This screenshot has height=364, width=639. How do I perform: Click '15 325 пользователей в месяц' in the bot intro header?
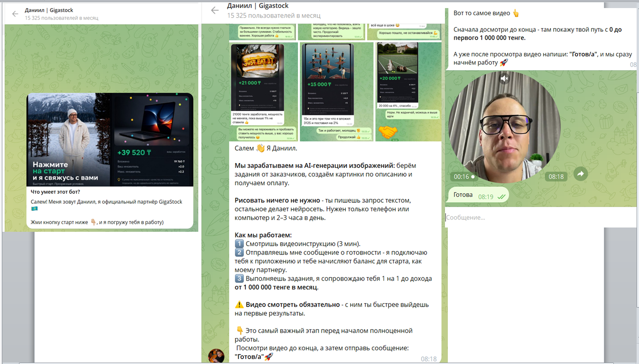pyautogui.click(x=62, y=18)
